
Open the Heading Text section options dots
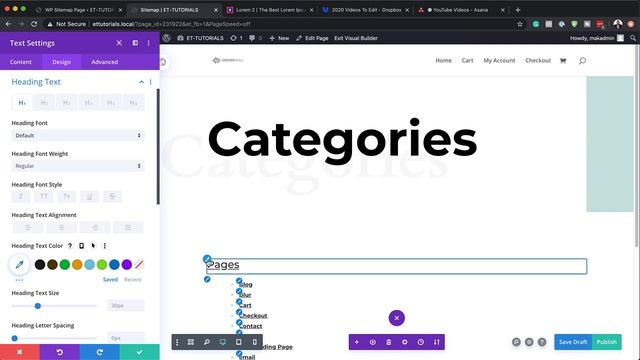[151, 82]
